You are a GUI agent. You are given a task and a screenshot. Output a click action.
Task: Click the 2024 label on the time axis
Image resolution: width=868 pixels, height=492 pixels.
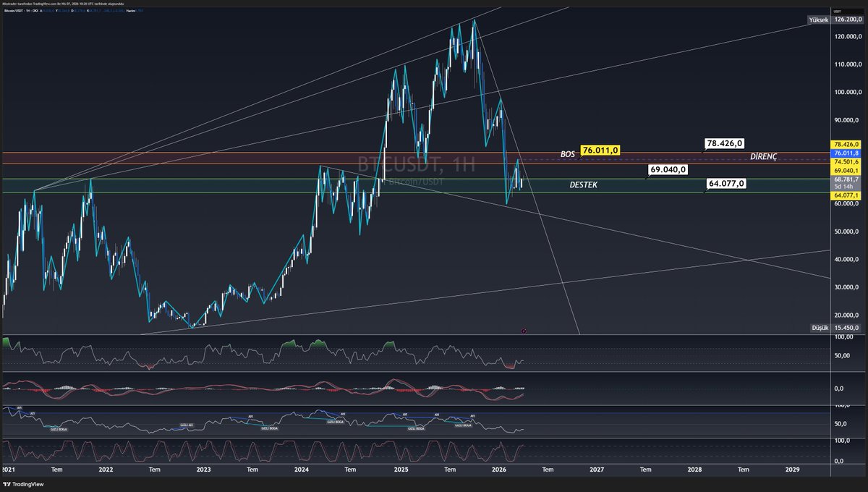coord(302,470)
